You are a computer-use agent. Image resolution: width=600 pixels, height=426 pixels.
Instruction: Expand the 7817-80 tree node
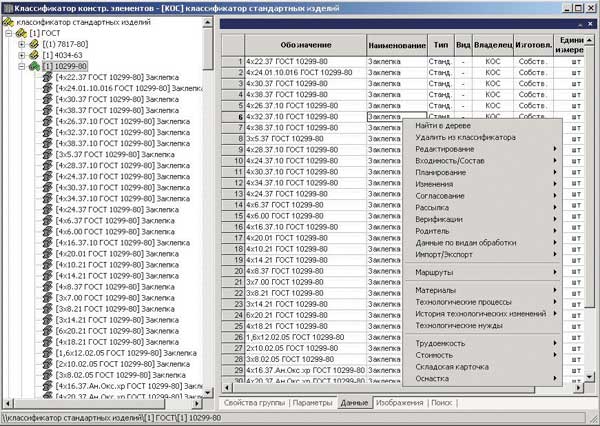click(x=21, y=44)
